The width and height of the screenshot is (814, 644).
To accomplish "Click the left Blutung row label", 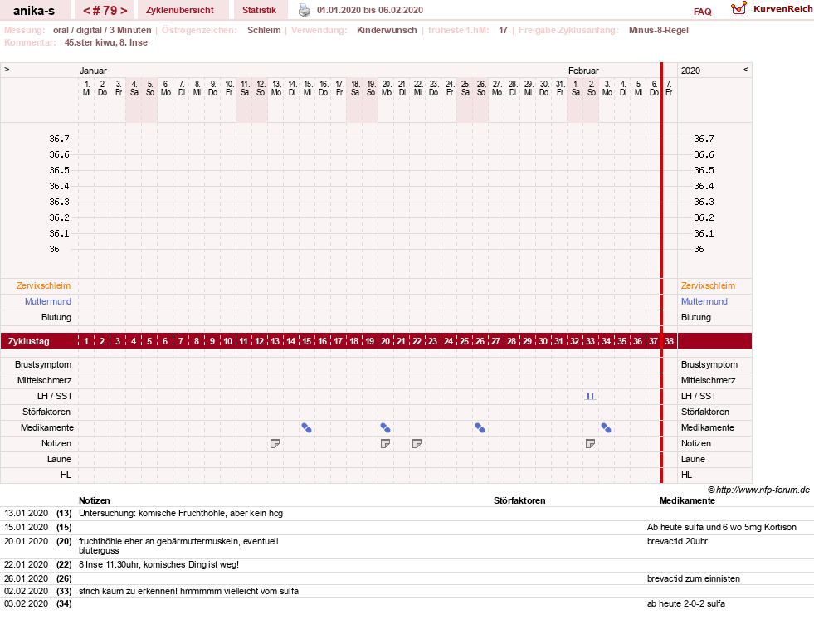I will (56, 317).
